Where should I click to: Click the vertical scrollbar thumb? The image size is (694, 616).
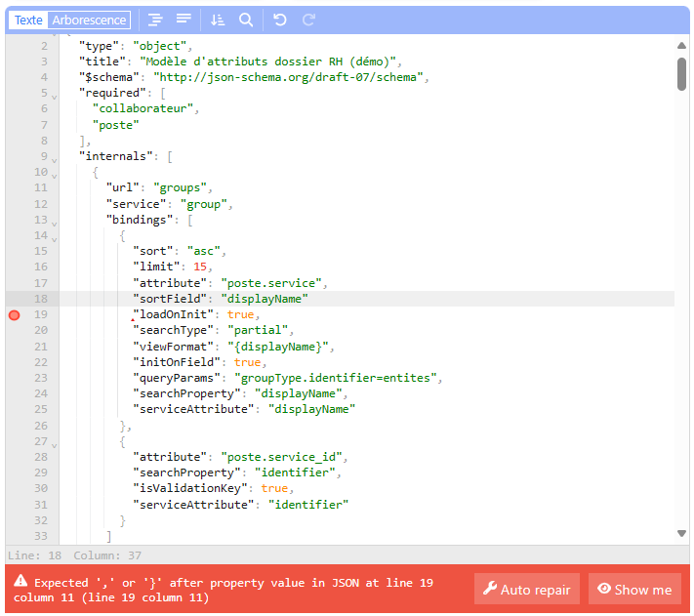(681, 74)
